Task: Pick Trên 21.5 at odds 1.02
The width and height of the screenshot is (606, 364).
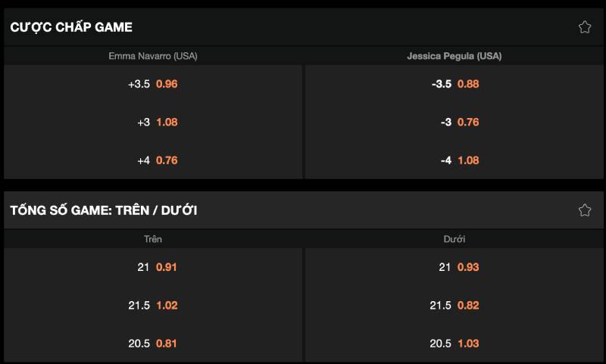Action: pos(153,305)
